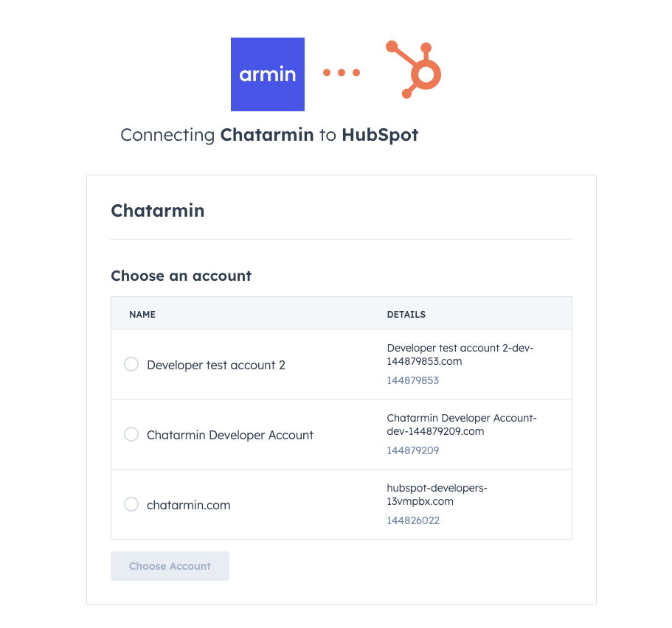Image resolution: width=672 pixels, height=628 pixels.
Task: Select the chatarmin.com radio button
Action: [x=131, y=504]
